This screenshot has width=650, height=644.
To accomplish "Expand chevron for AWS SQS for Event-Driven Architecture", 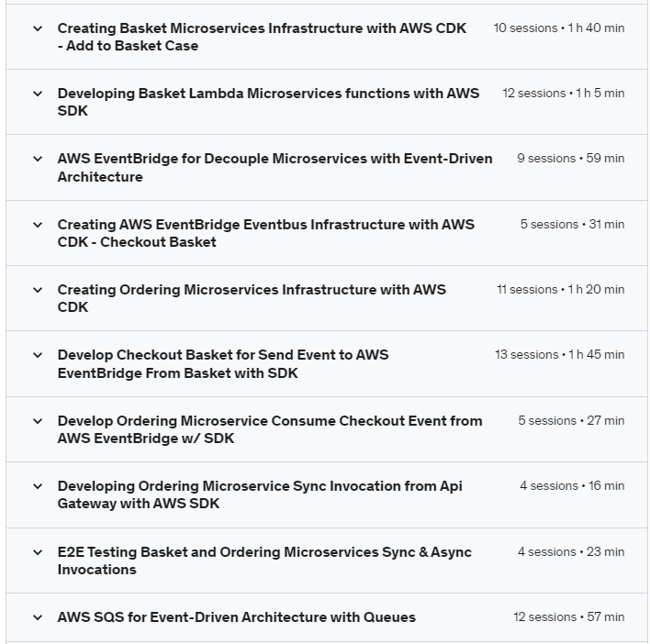I will point(38,617).
